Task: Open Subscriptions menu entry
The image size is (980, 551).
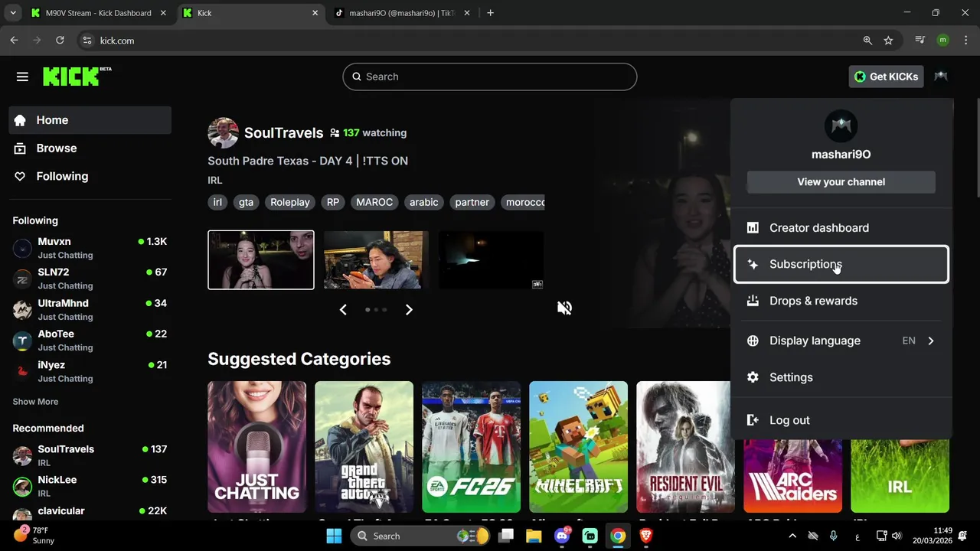Action: (841, 264)
